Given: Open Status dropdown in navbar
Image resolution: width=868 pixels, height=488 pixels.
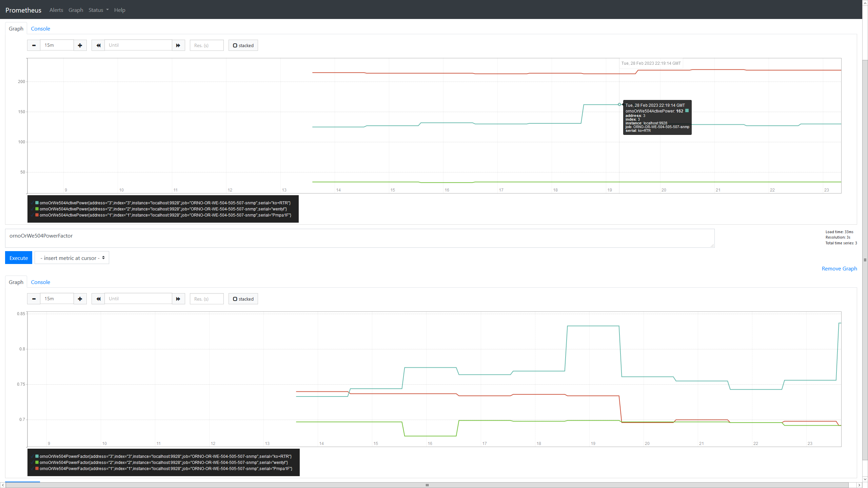Looking at the screenshot, I should [x=98, y=10].
